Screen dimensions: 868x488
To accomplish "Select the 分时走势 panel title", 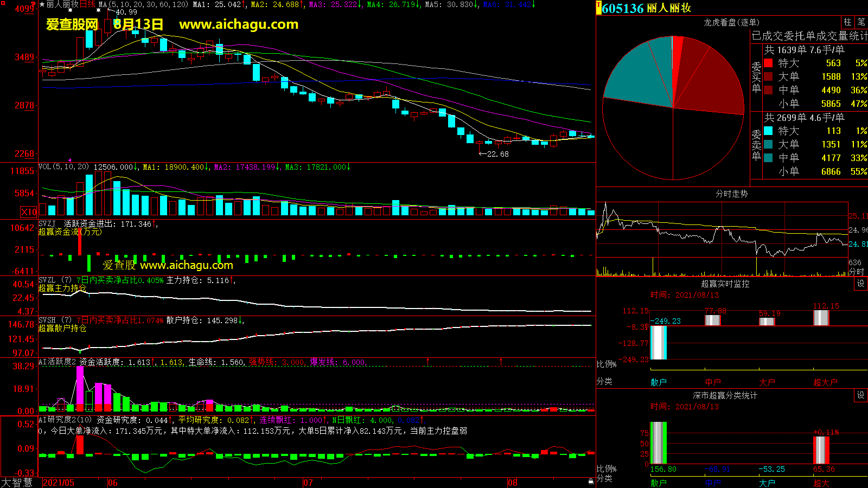I will coord(731,194).
